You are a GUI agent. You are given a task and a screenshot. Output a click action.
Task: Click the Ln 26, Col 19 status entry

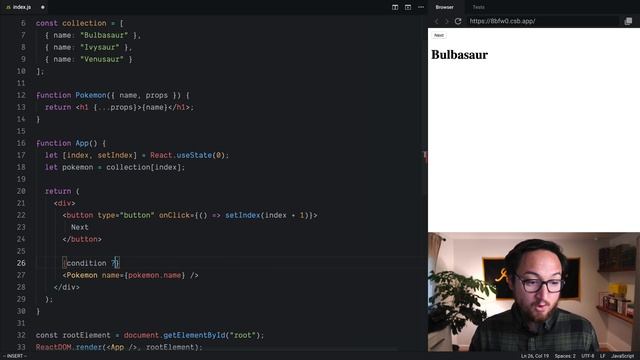(535, 356)
